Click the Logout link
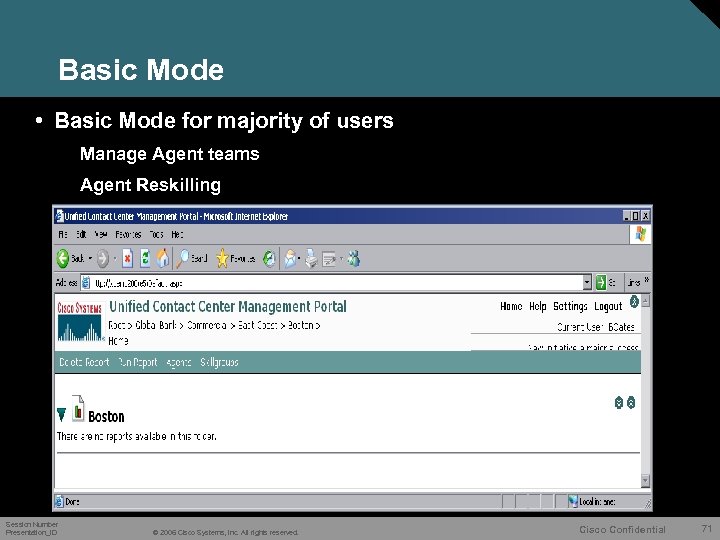The width and height of the screenshot is (720, 540). click(x=608, y=306)
